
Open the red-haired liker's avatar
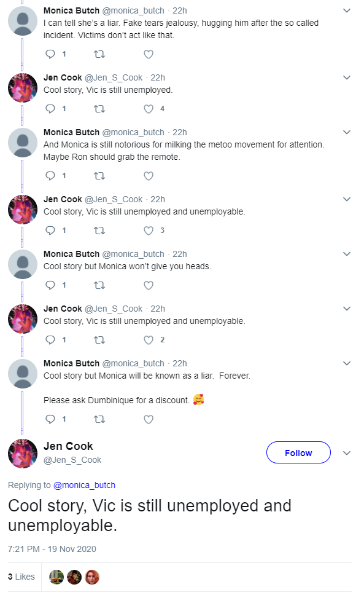click(92, 577)
